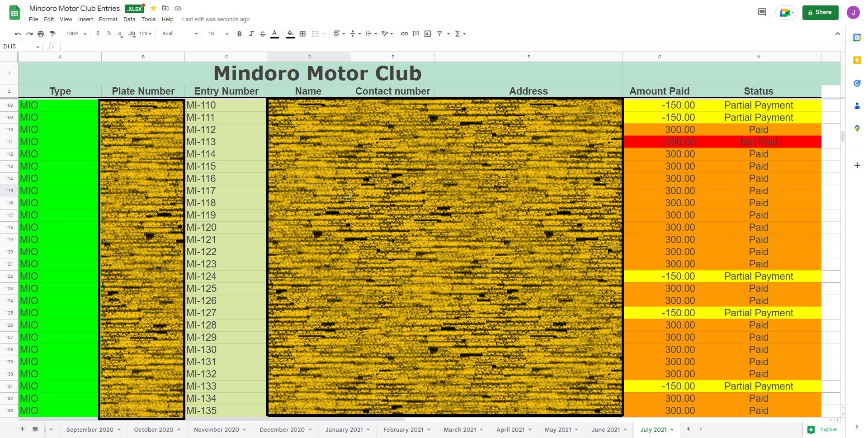Open 'Last edit was seconds ago' history
This screenshot has width=868, height=438.
[216, 19]
